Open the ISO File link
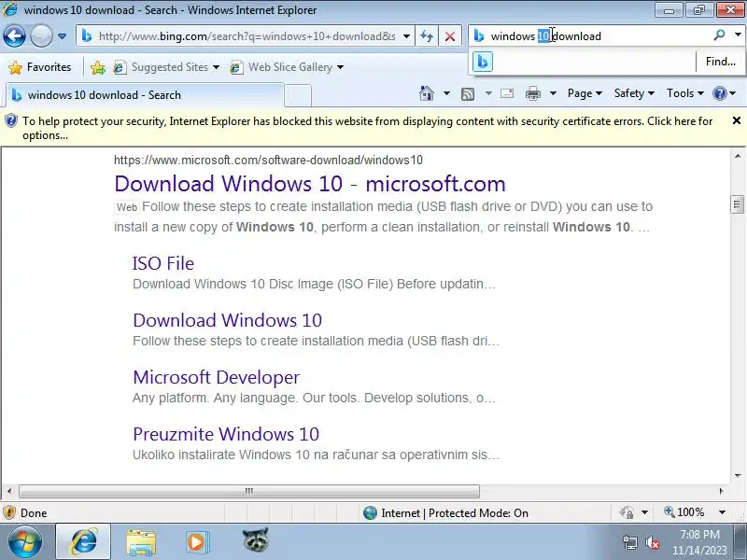Screen dimensions: 747x560 [162, 263]
